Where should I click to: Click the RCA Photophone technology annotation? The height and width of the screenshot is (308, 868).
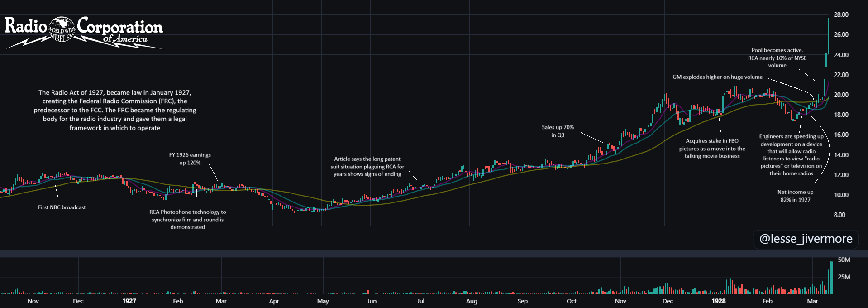188,219
